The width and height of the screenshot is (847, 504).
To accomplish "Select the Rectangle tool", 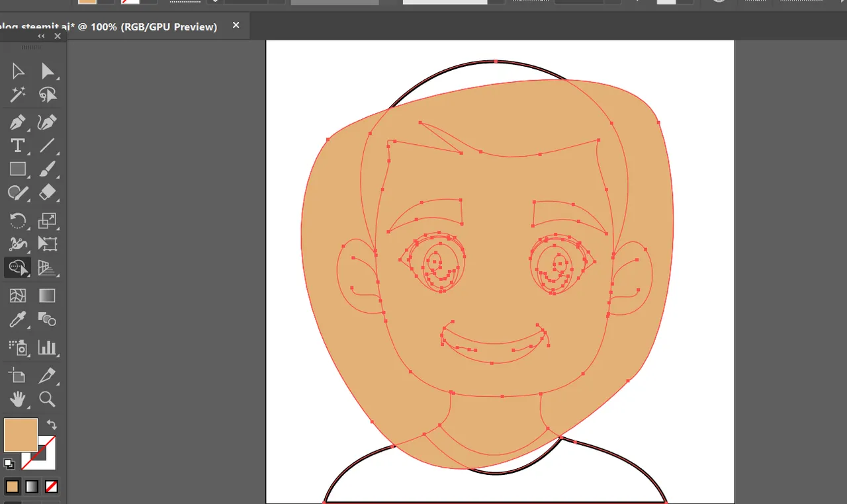I will coord(18,169).
